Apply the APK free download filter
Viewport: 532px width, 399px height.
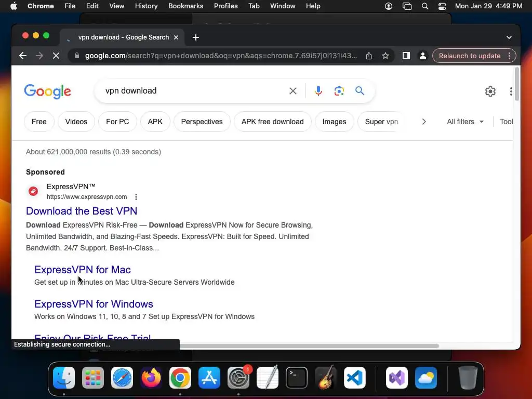272,122
